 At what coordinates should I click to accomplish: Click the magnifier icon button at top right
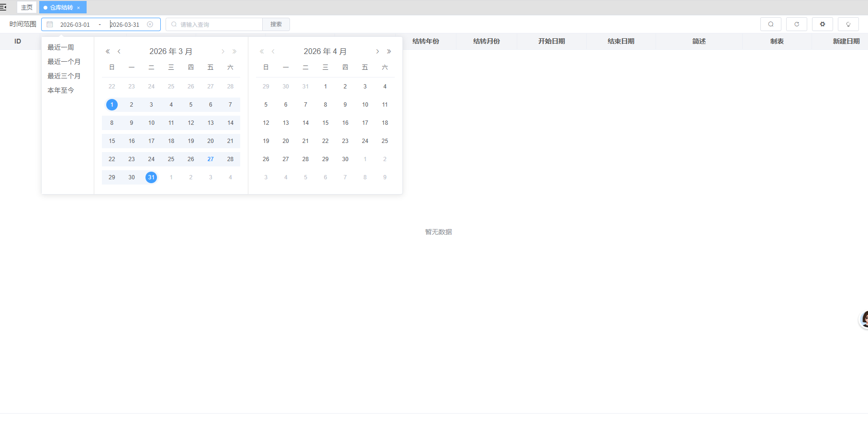770,24
